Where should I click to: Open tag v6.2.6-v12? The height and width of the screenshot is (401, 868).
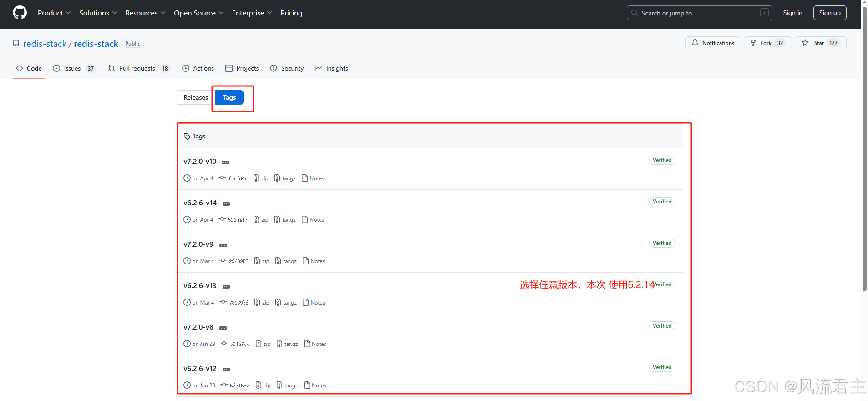[200, 369]
